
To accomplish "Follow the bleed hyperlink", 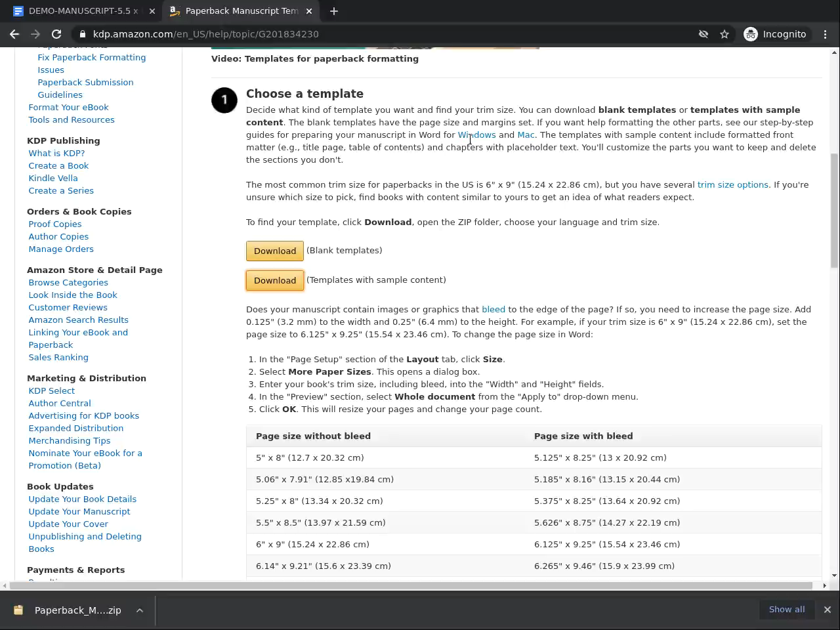I will (493, 310).
